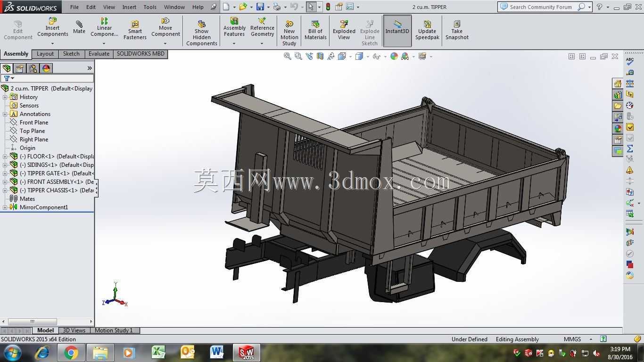Image resolution: width=644 pixels, height=362 pixels.
Task: Open the File menu
Action: point(74,7)
